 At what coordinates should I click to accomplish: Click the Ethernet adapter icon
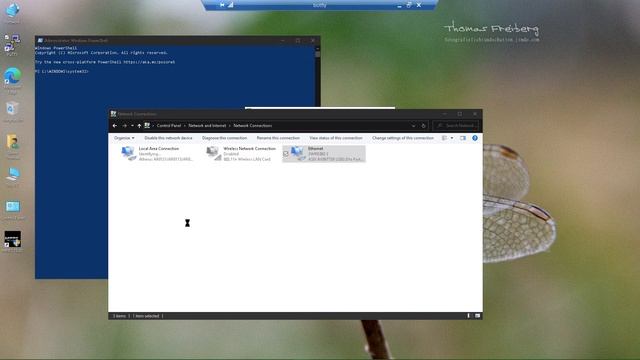tap(298, 153)
